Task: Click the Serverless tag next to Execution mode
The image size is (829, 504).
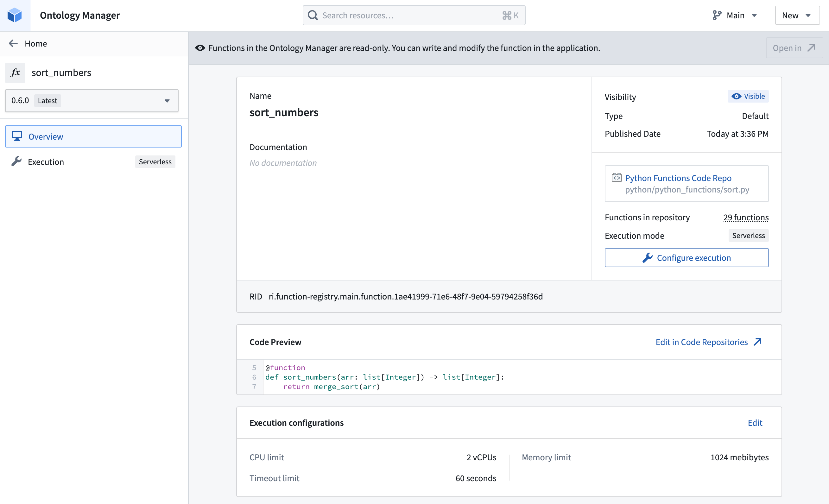Action: point(748,236)
